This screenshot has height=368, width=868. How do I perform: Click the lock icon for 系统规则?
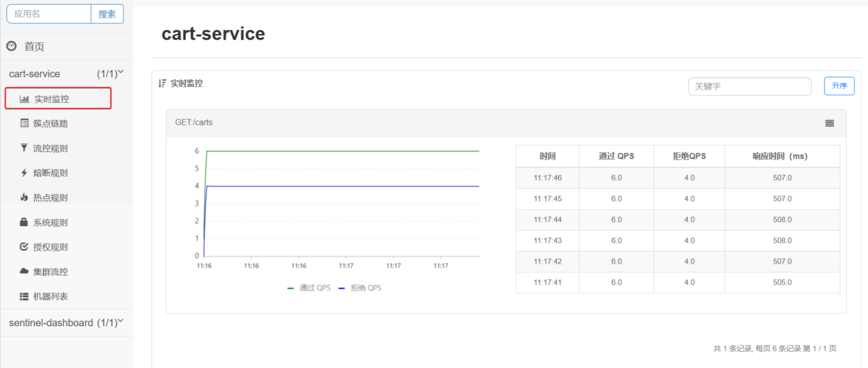[24, 222]
